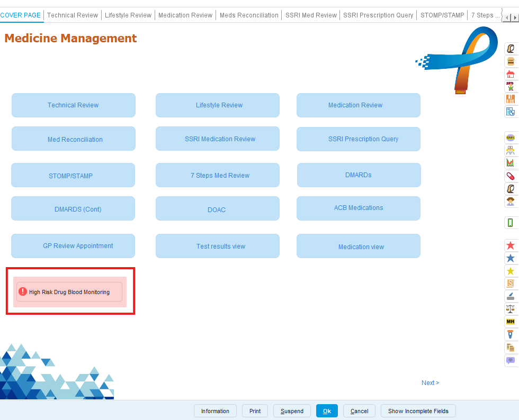Open the red and white pill icon
The width and height of the screenshot is (519, 420).
pos(511,176)
